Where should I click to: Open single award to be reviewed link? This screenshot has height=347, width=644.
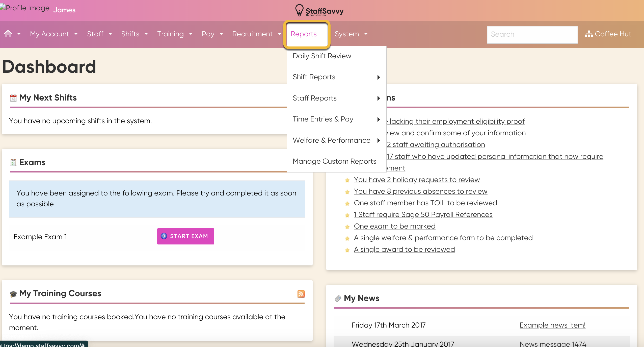[x=404, y=250]
